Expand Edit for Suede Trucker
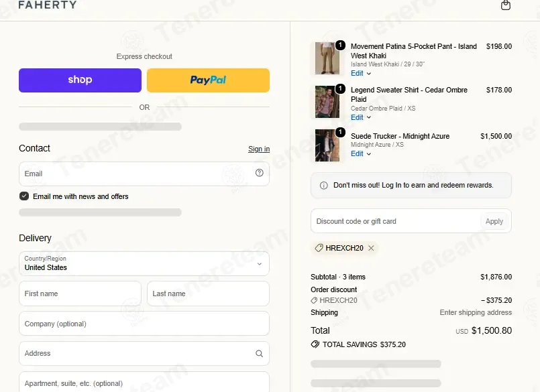The height and width of the screenshot is (392, 540). (x=361, y=154)
